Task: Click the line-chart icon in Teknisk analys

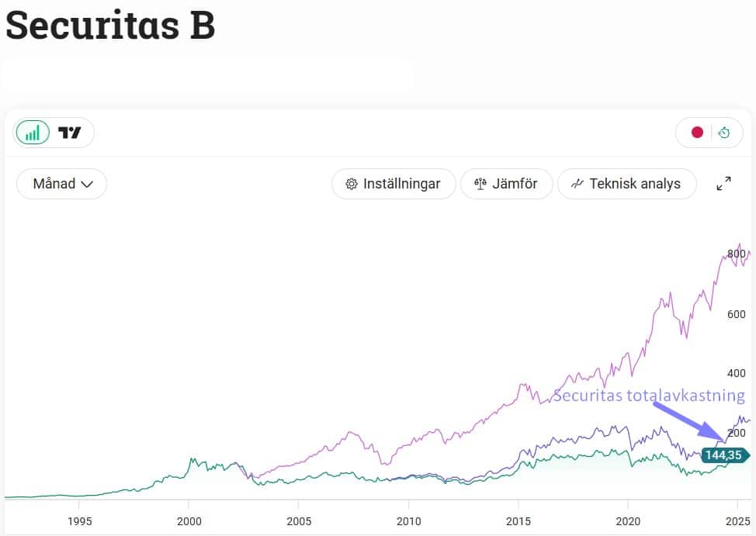Action: point(577,184)
